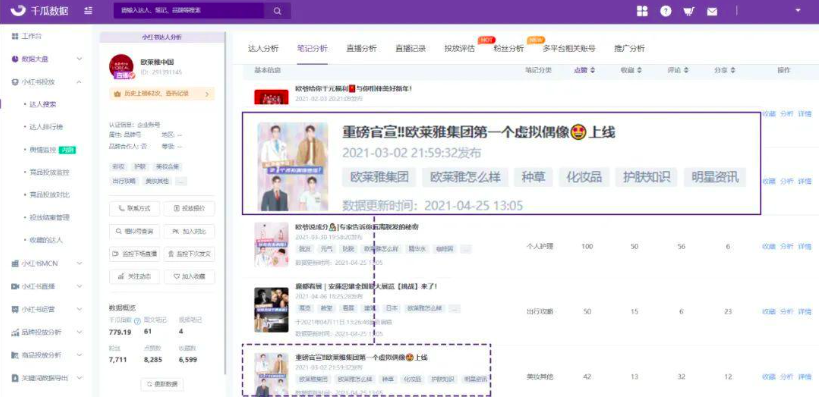
Task: Click 收藏 link for the 欧爸说成分 note
Action: [769, 246]
